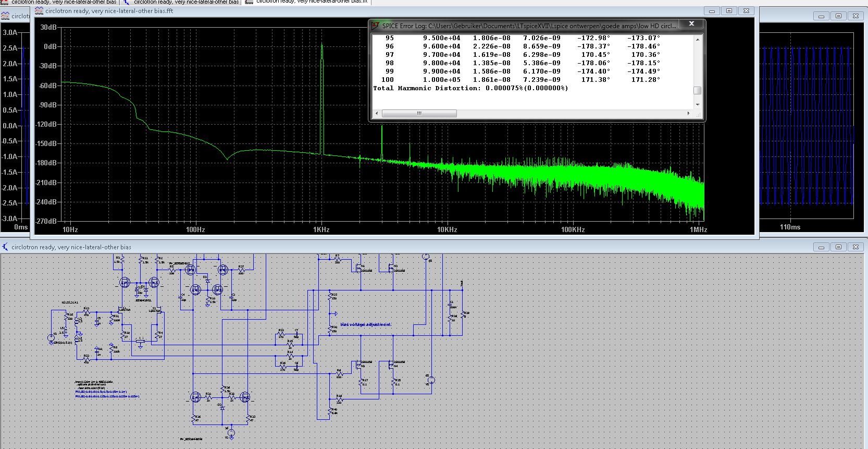Click the -270dB vertical axis label

tap(46, 221)
